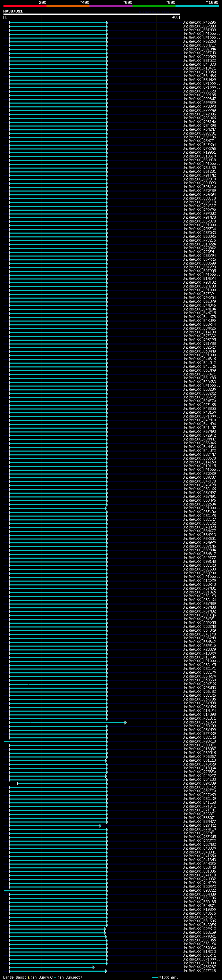This screenshot has width=222, height=980.
Task: Select the UniRef100_A7TGT1 label
Action: 199,806
